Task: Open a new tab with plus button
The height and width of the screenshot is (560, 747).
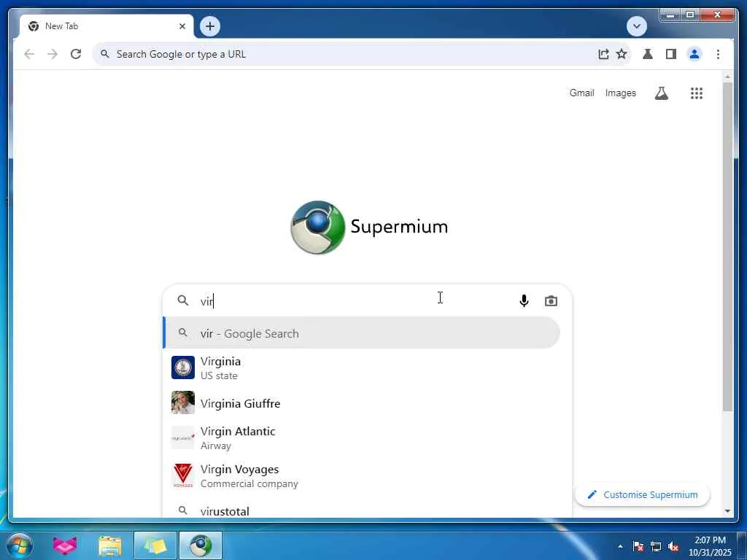Action: [x=210, y=26]
